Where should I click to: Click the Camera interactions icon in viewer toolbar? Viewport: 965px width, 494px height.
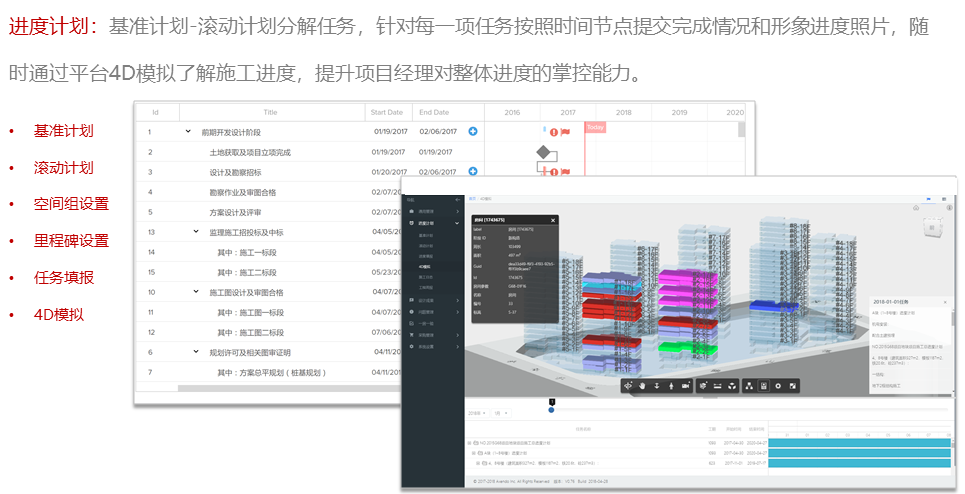686,386
